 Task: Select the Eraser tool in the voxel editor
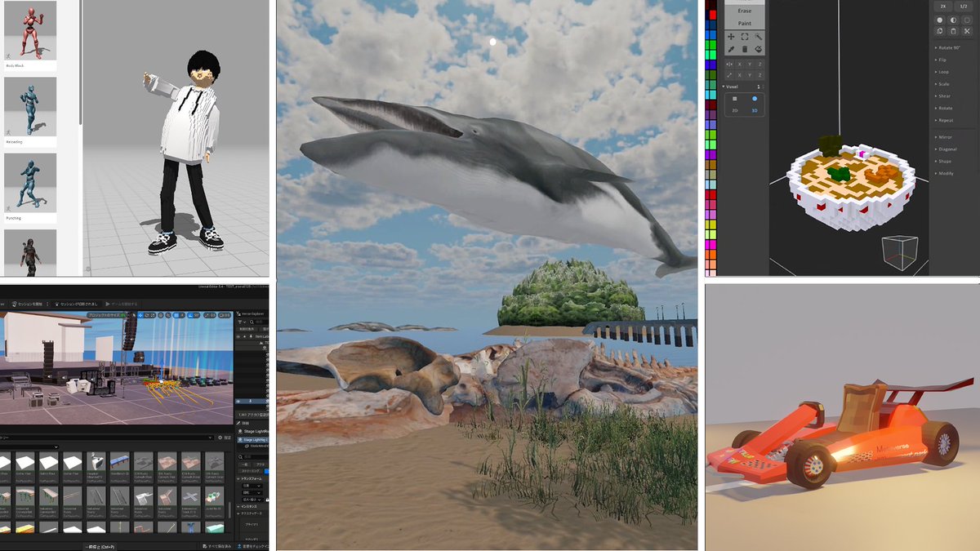point(744,48)
